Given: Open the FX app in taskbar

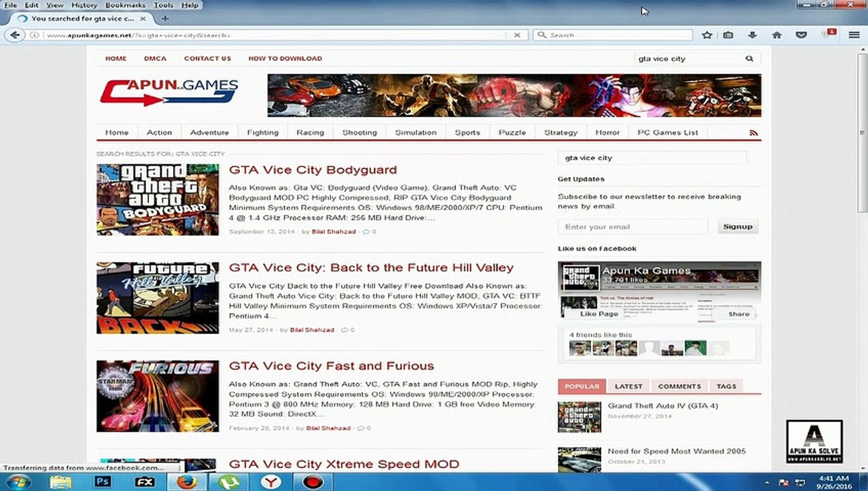Looking at the screenshot, I should 145,481.
